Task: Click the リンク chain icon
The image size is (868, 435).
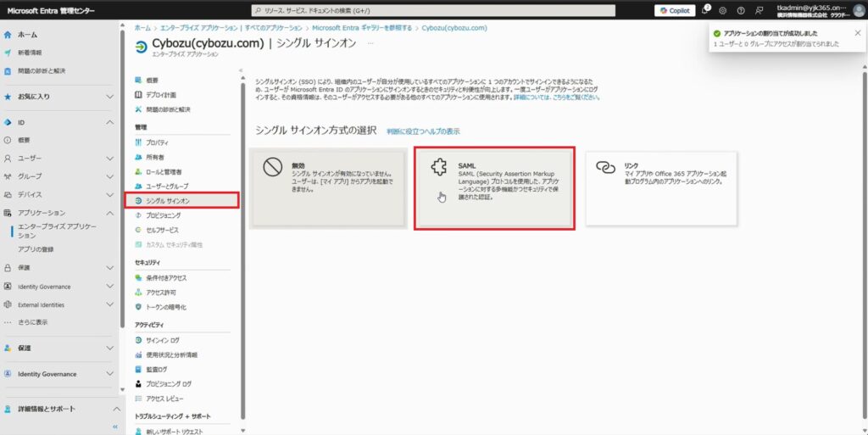Action: [605, 167]
